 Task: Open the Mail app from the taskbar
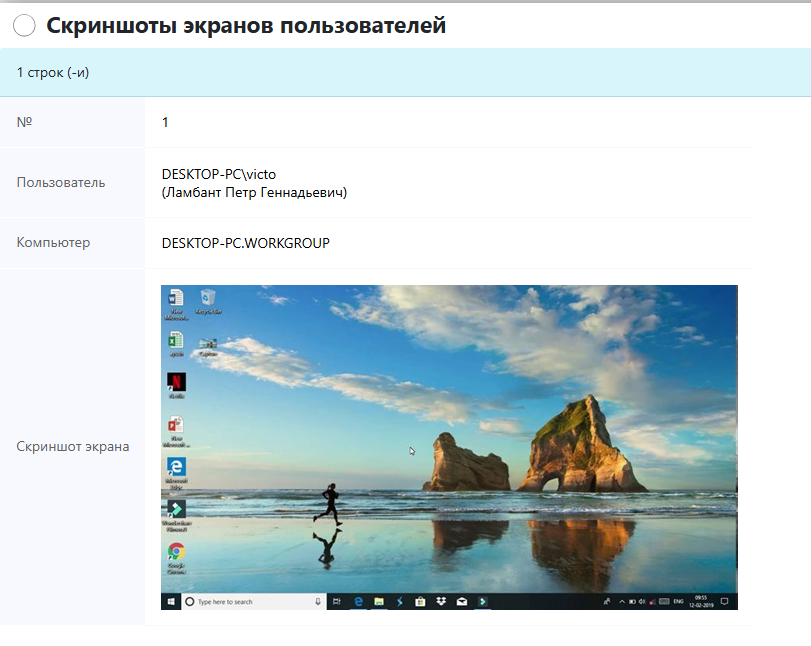click(461, 602)
